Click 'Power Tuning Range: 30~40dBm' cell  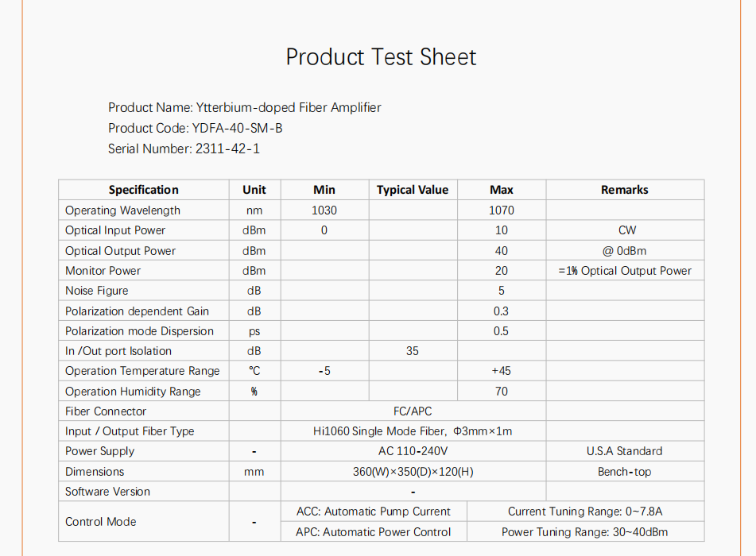(584, 532)
